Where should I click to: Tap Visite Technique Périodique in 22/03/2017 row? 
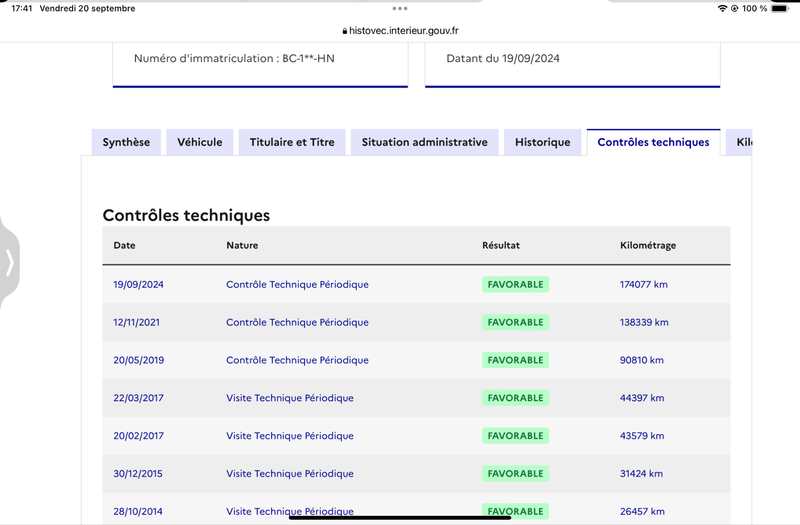pos(290,398)
